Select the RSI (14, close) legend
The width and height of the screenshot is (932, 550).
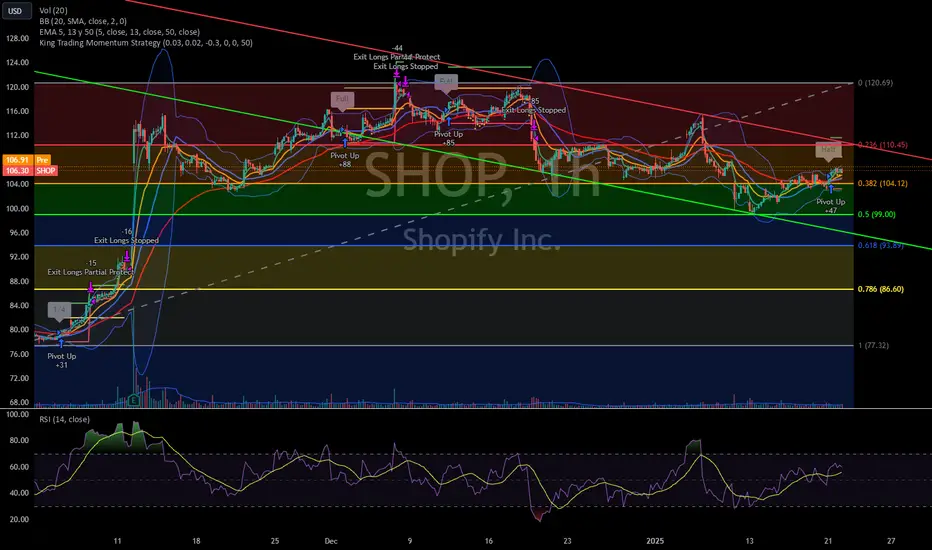pos(64,419)
